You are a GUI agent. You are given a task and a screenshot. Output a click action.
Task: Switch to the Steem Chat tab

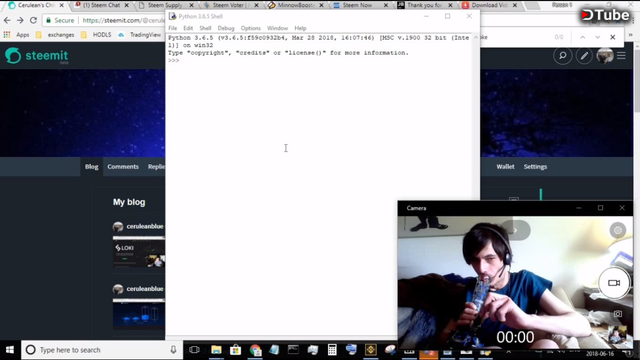click(x=101, y=5)
